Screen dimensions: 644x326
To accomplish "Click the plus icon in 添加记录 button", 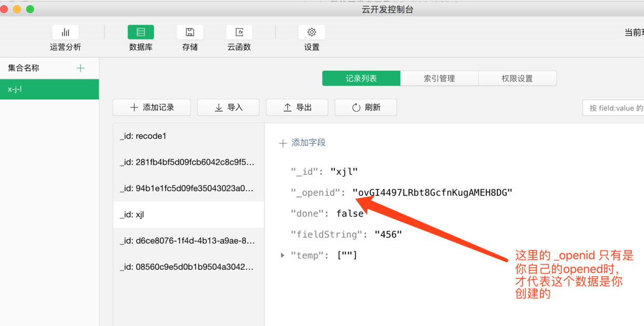I will (134, 107).
